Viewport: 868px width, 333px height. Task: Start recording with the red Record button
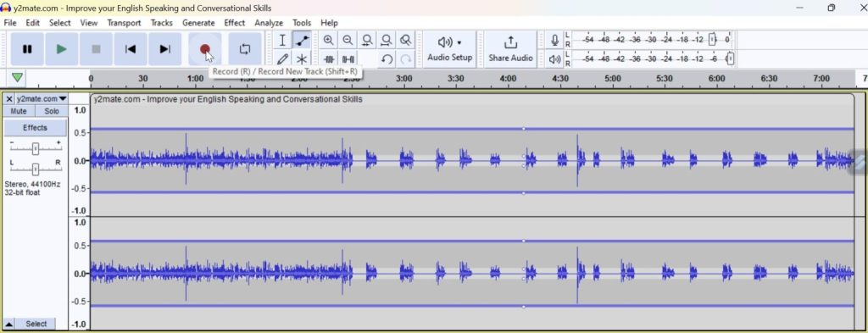[205, 48]
